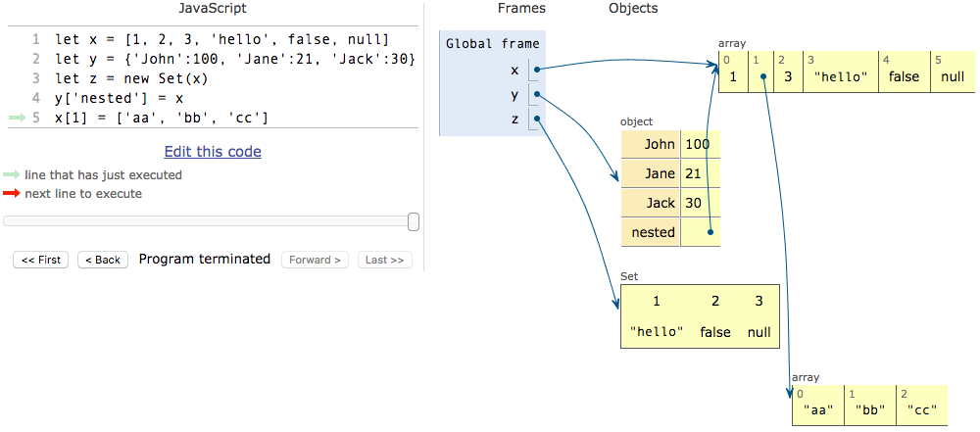The width and height of the screenshot is (980, 432).
Task: Click the Global frame header
Action: pyautogui.click(x=491, y=44)
